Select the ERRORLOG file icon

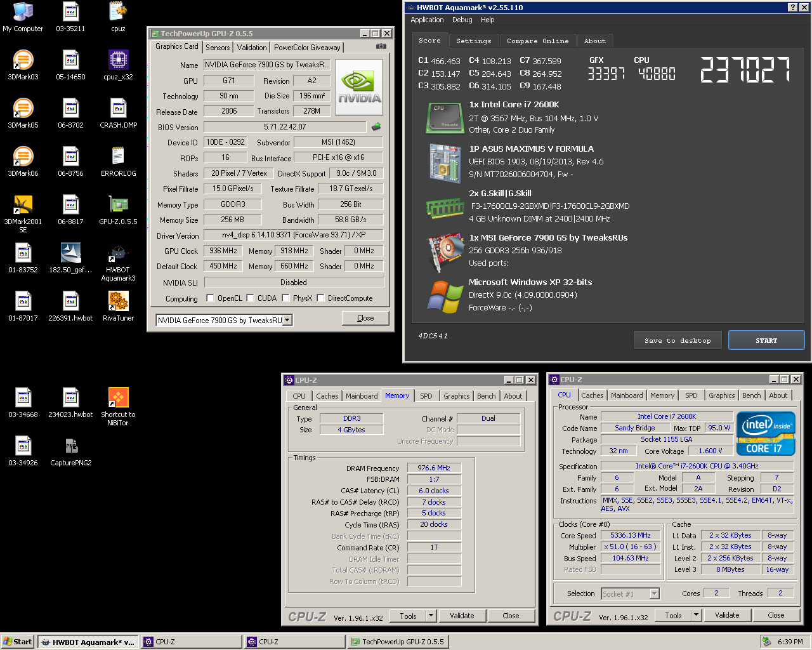pos(118,161)
